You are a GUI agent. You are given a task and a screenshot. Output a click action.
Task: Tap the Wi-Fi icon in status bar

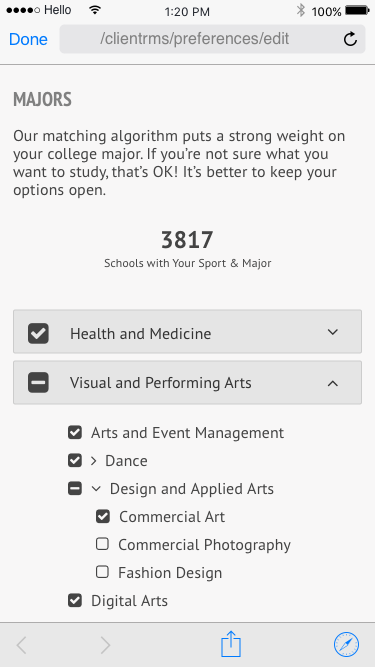[95, 10]
